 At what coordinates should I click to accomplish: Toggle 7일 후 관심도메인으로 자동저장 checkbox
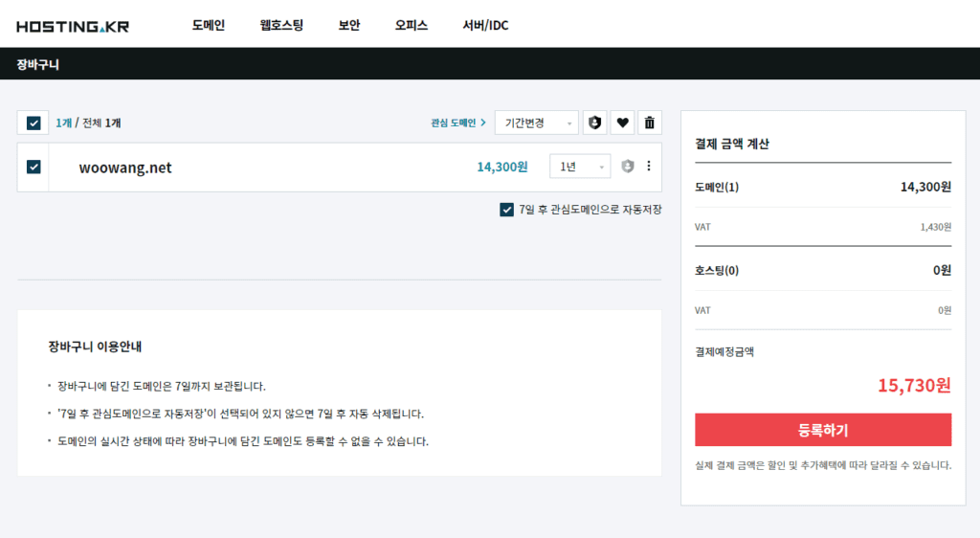507,210
